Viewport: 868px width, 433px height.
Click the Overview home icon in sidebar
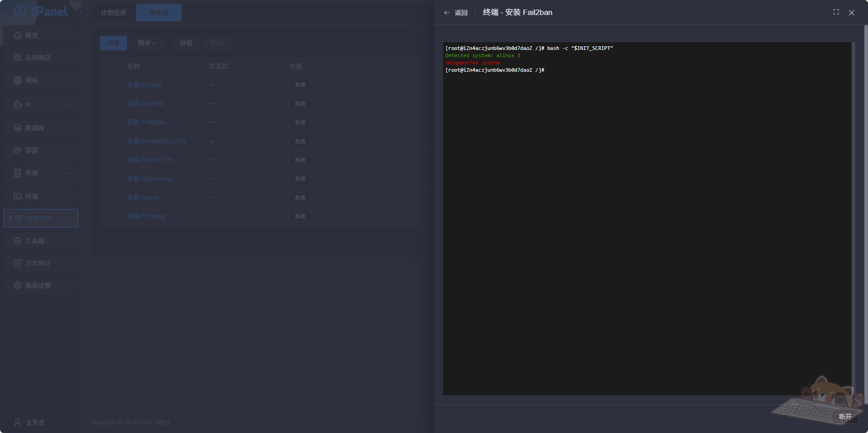[18, 35]
